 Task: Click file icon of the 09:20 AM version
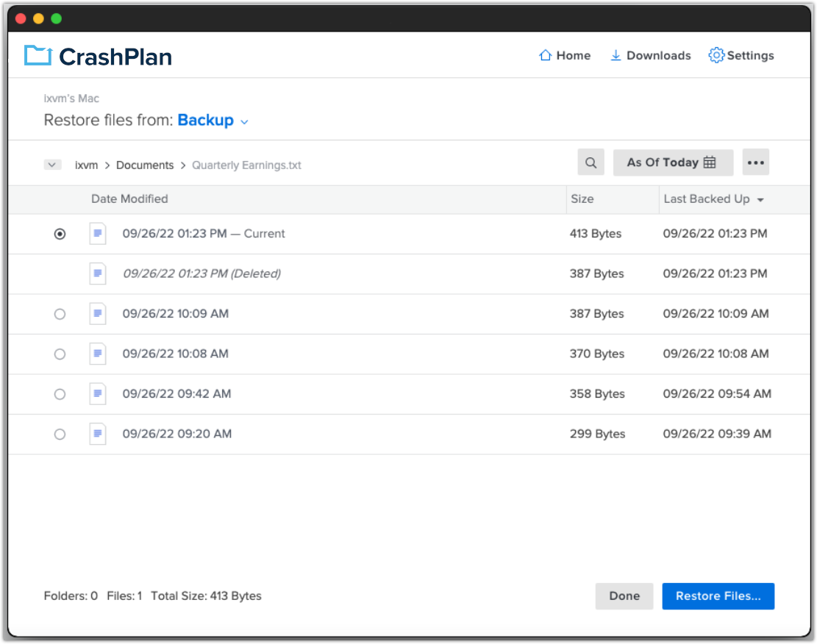(x=97, y=434)
